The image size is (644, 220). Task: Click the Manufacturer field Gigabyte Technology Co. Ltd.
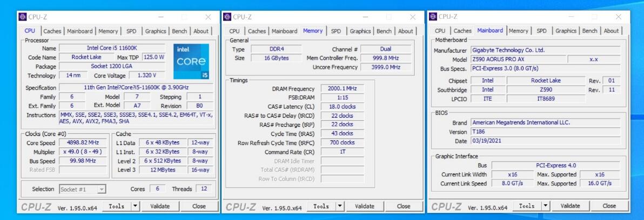tap(545, 50)
